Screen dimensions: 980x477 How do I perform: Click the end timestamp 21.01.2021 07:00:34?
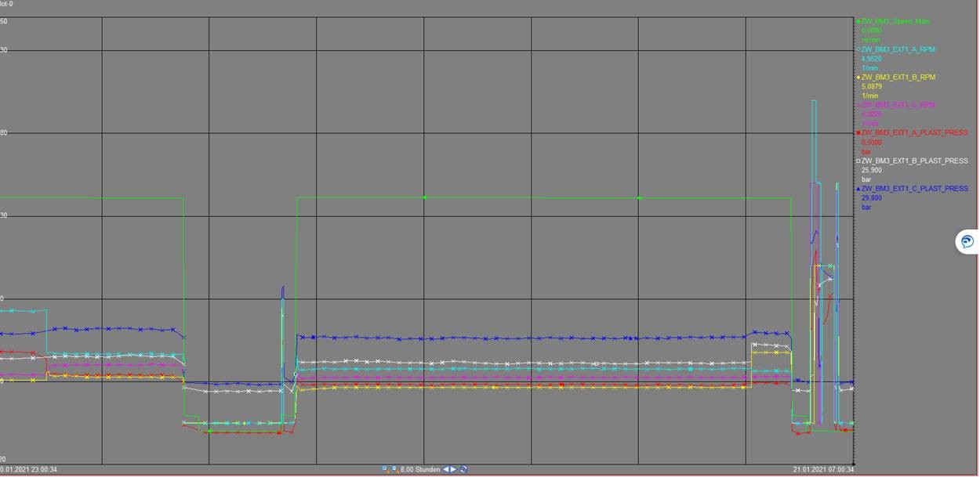(x=823, y=469)
